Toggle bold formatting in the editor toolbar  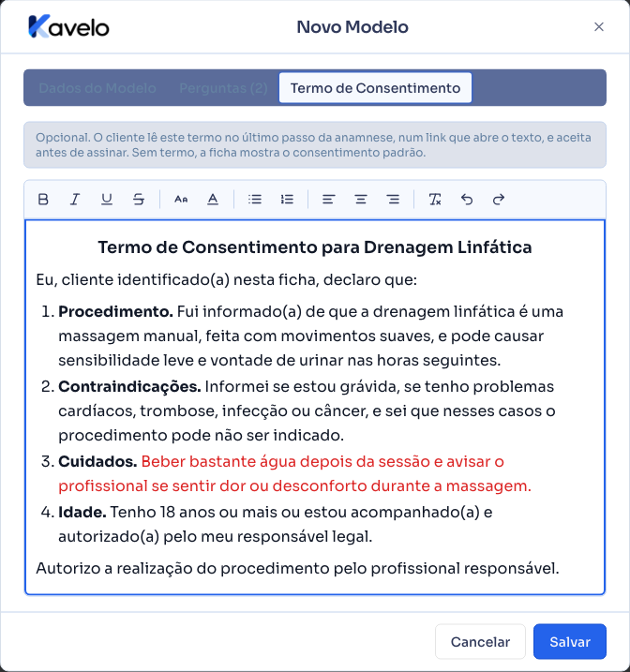tap(43, 200)
